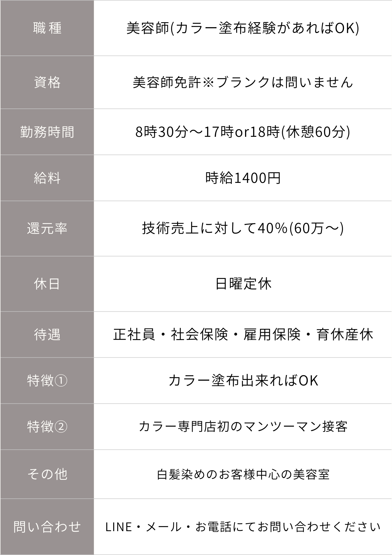This screenshot has height=555, width=392.
Task: Select the 美容師(カラー塗布経験があればOK) text
Action: click(243, 28)
